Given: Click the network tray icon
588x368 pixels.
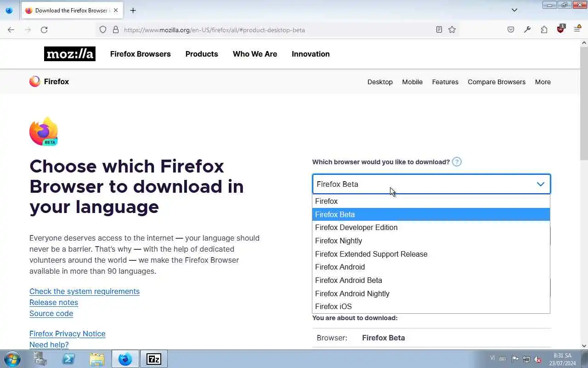Looking at the screenshot, I should click(526, 359).
